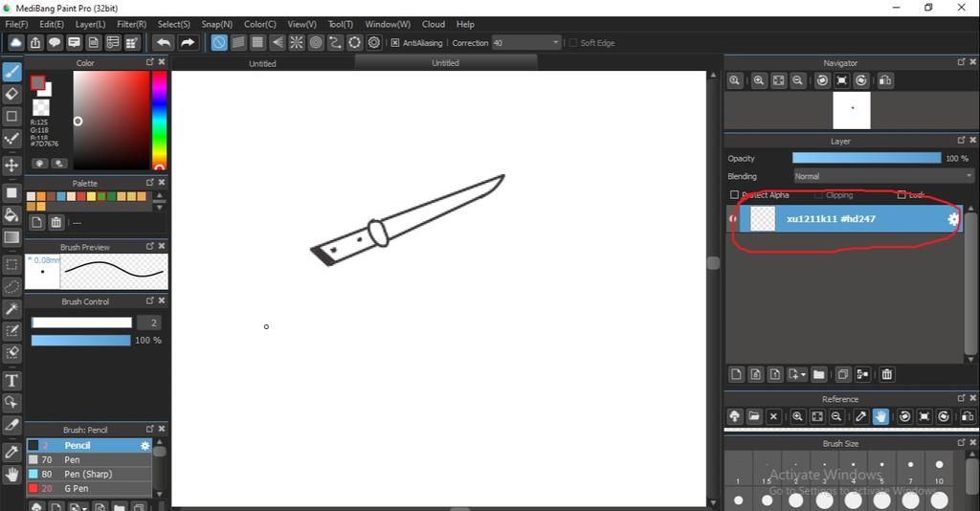This screenshot has width=980, height=511.
Task: Activate the rectangular Select tool
Action: click(11, 264)
